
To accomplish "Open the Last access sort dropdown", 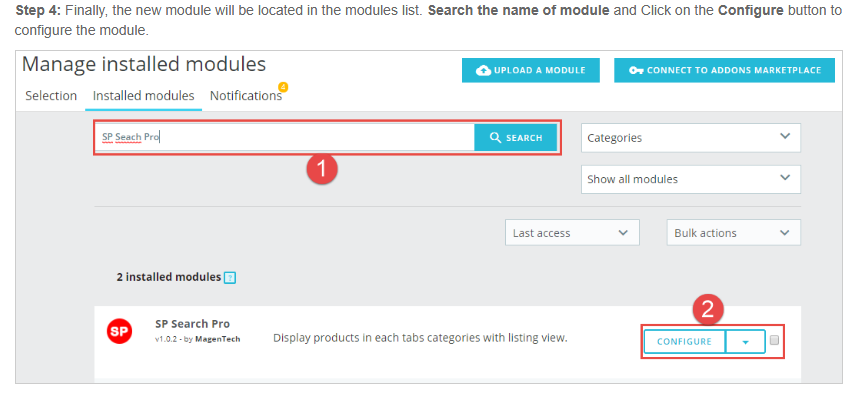I will click(x=572, y=233).
